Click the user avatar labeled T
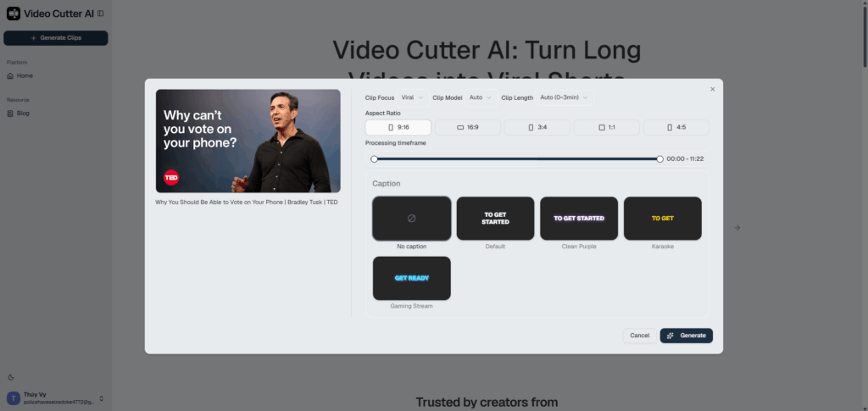 click(14, 398)
